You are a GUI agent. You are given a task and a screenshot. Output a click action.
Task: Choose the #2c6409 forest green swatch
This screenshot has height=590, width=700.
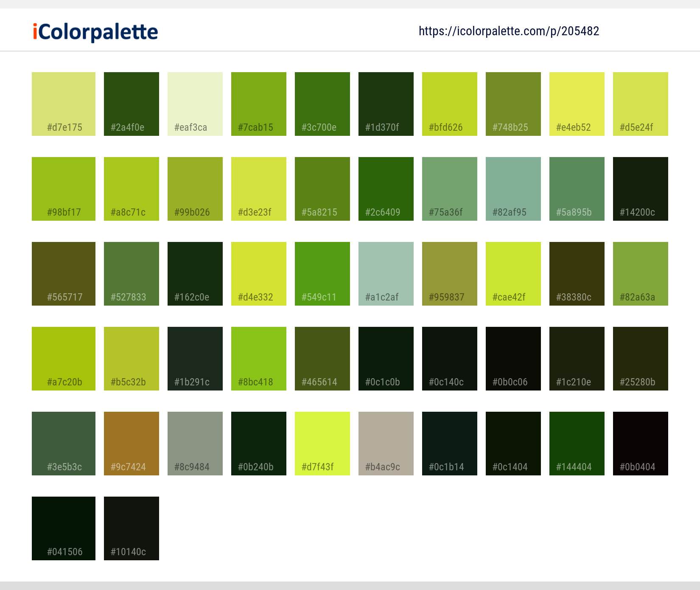[x=386, y=189]
